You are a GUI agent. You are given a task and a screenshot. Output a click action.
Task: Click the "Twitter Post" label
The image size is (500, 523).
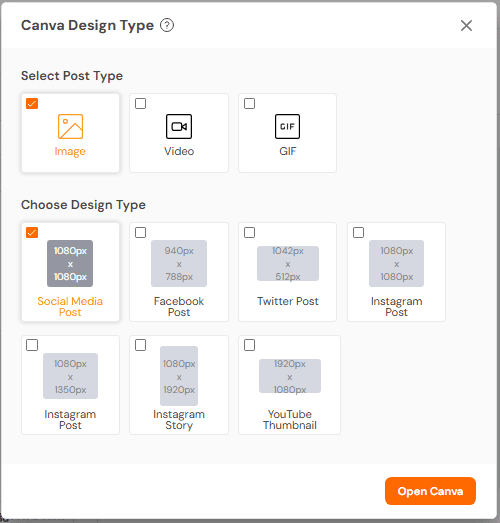(288, 301)
